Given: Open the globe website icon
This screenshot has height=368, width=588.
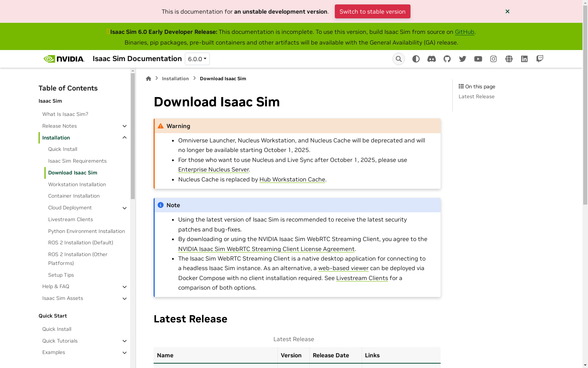Looking at the screenshot, I should click(x=509, y=59).
